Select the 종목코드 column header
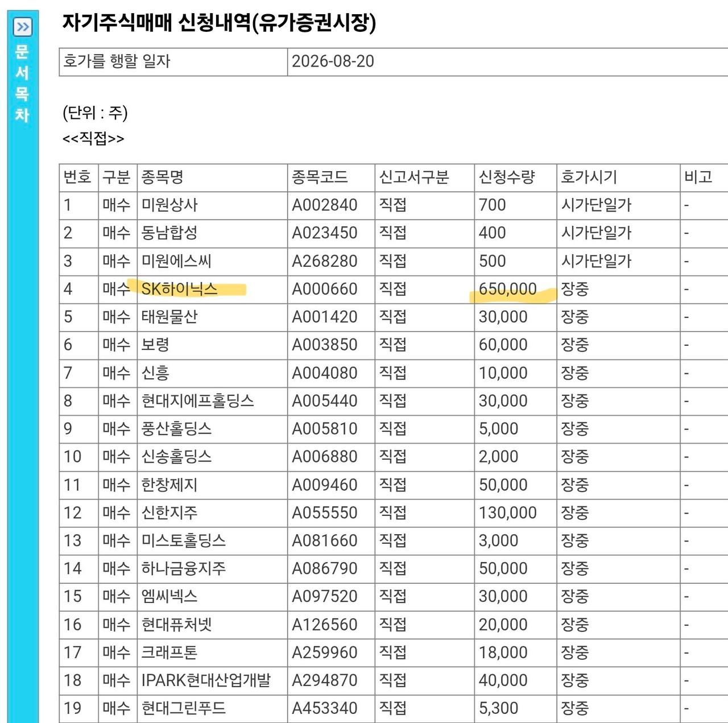This screenshot has height=723, width=728. pyautogui.click(x=320, y=177)
